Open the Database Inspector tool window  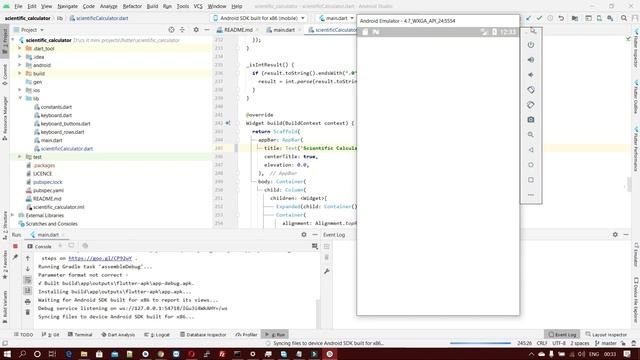pos(203,334)
